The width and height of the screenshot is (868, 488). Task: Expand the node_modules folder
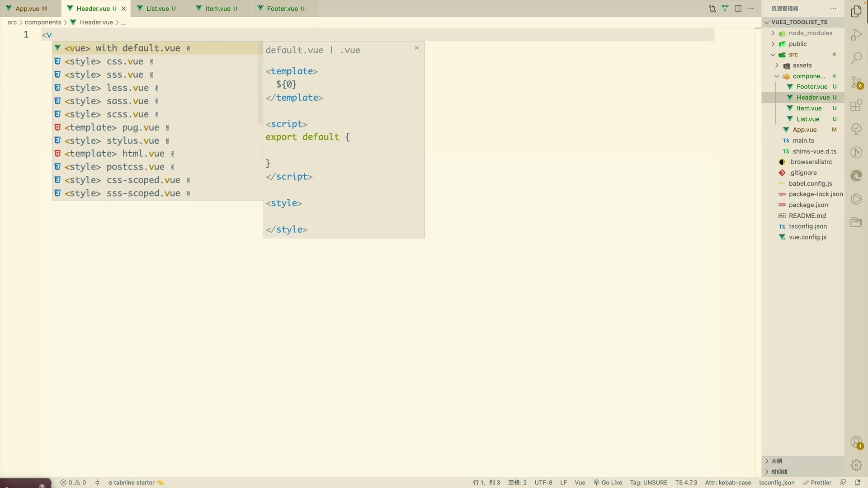[810, 33]
